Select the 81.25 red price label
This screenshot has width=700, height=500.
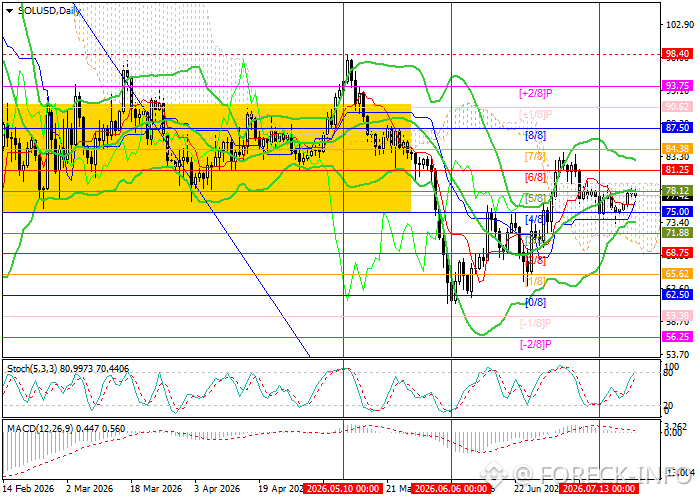677,170
